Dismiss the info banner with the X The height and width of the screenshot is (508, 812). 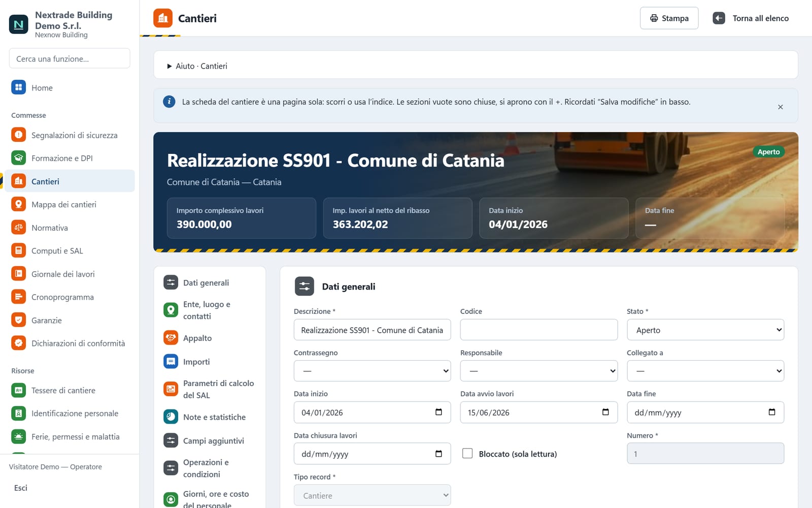[x=781, y=107]
